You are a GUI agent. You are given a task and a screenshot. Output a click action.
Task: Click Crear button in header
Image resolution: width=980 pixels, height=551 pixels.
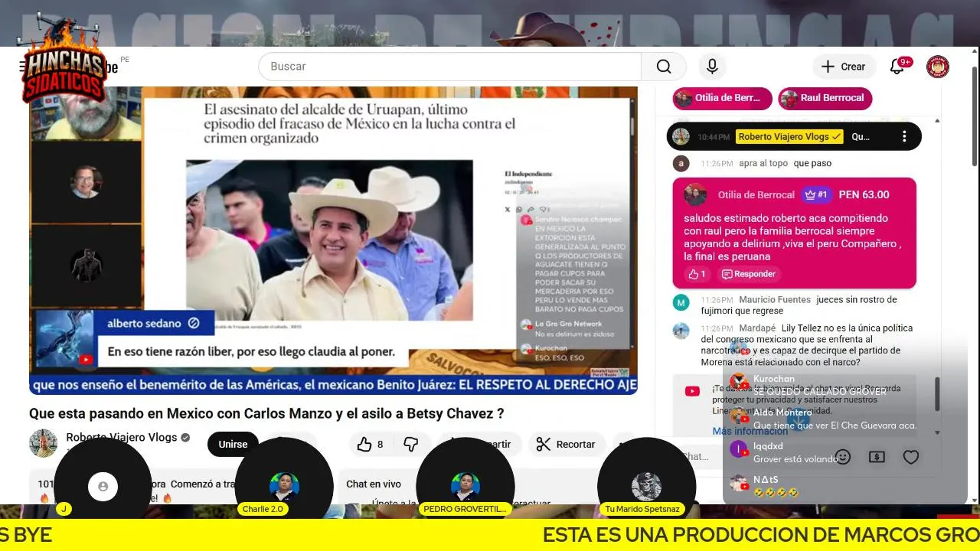[843, 67]
